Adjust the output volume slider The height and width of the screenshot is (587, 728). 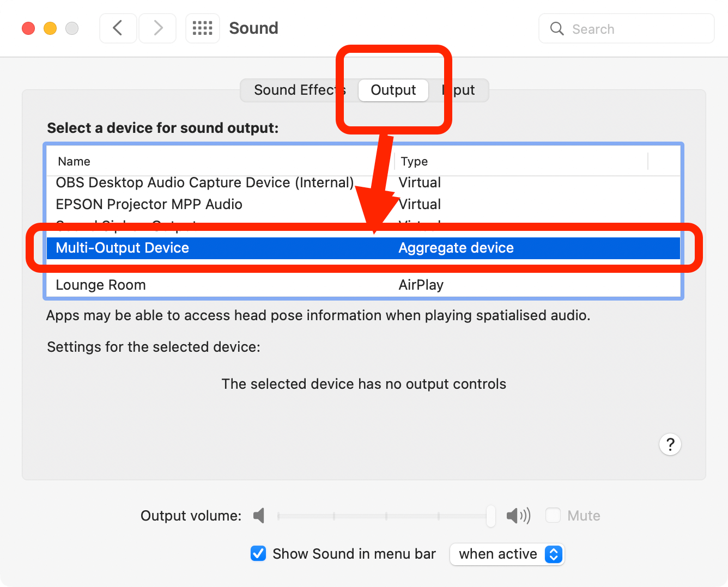pyautogui.click(x=385, y=516)
